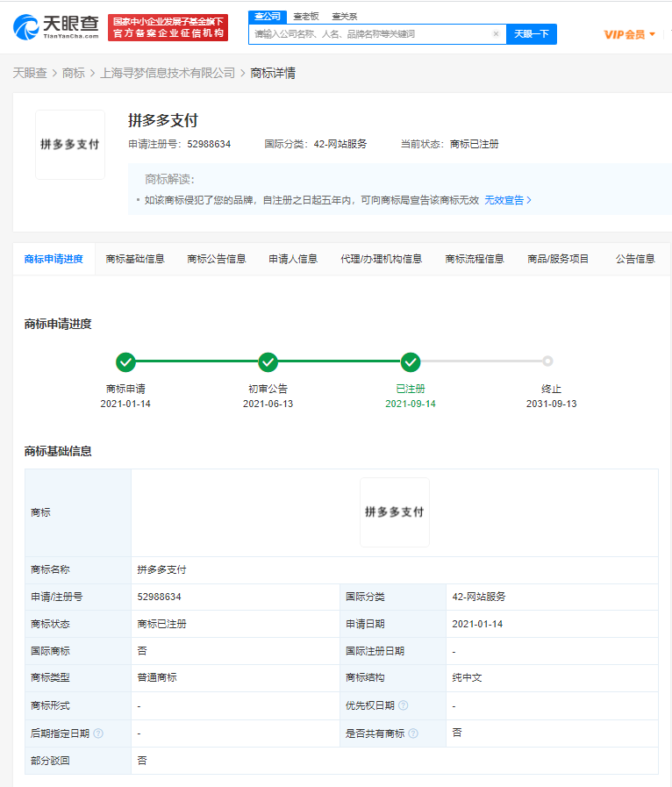Click the 已注册 green checkmark step
The height and width of the screenshot is (787, 672).
[x=410, y=361]
